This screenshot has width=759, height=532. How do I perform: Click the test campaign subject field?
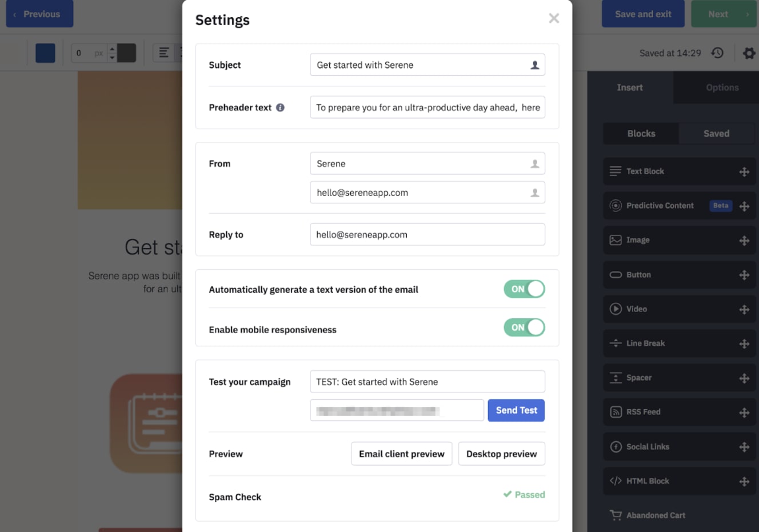[428, 382]
